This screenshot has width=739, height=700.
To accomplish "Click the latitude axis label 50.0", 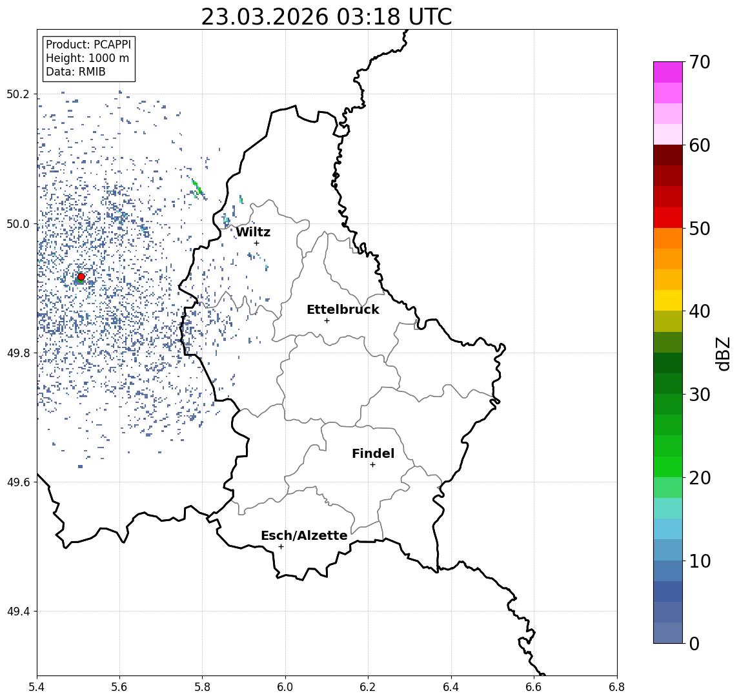I will click(x=17, y=223).
